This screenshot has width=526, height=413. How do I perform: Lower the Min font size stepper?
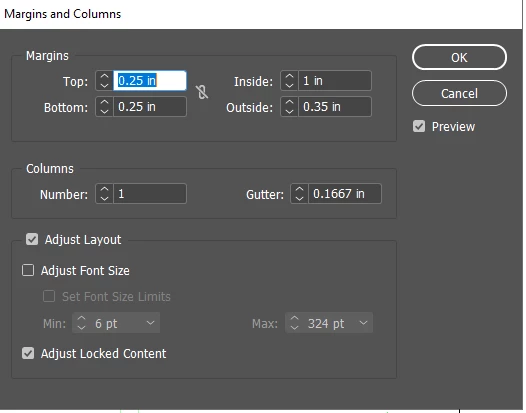coord(82,327)
